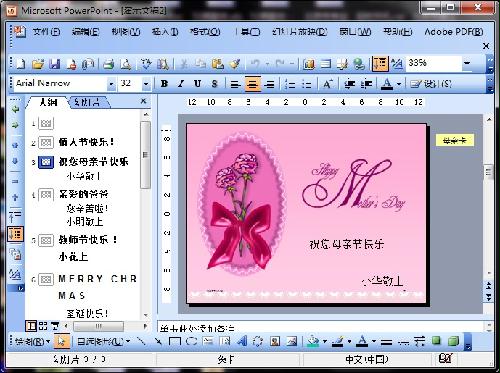Apply bulleted list formatting
This screenshot has width=500, height=373.
tap(306, 84)
